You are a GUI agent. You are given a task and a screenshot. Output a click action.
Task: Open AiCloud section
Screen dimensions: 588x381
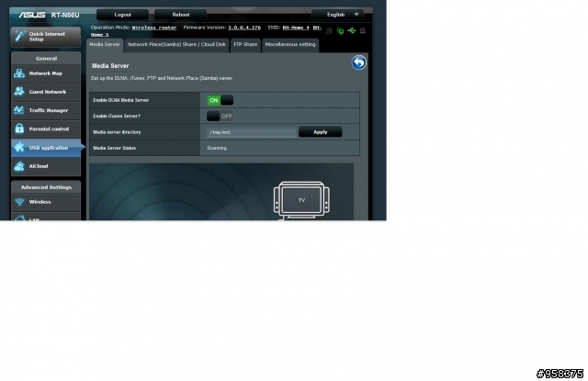pyautogui.click(x=46, y=166)
